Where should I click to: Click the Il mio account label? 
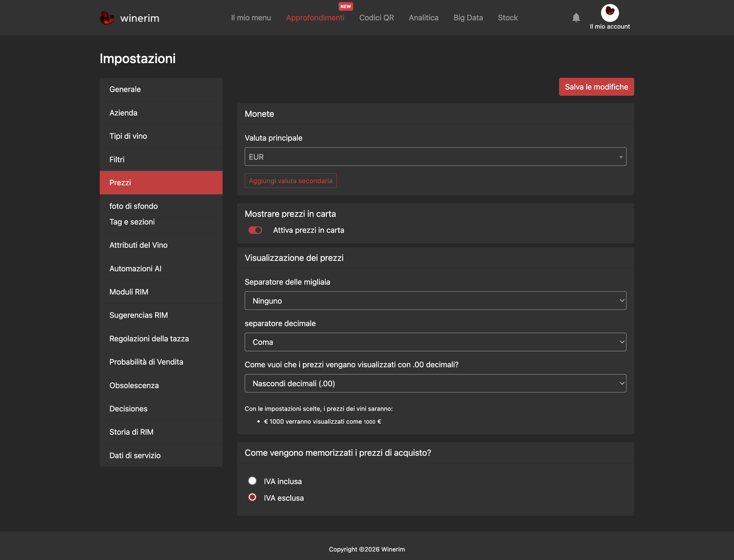(610, 26)
